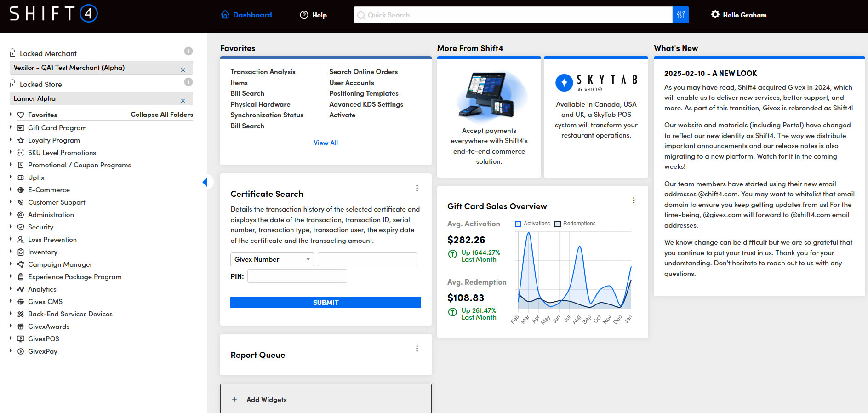868x413 pixels.
Task: Expand the Uptix folder
Action: (x=11, y=177)
